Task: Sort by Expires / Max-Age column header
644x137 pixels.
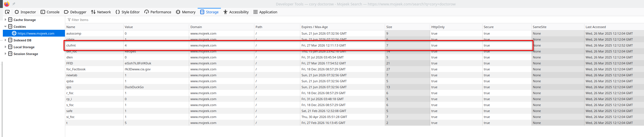Action: 342,27
